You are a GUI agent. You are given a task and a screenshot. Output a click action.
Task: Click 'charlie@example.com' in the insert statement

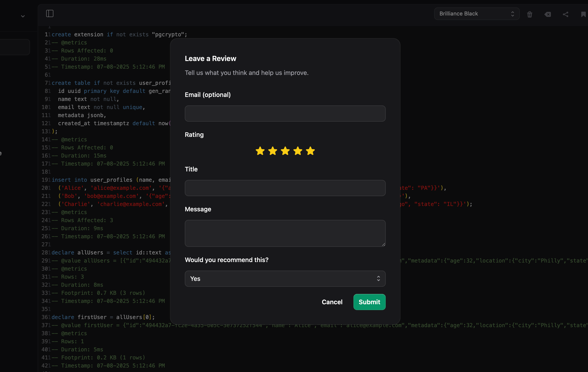tap(131, 204)
